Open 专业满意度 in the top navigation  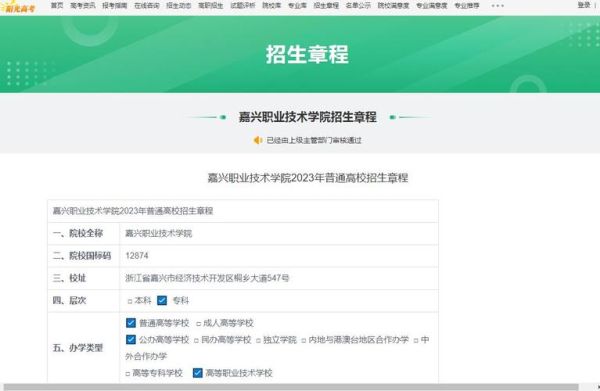[432, 5]
